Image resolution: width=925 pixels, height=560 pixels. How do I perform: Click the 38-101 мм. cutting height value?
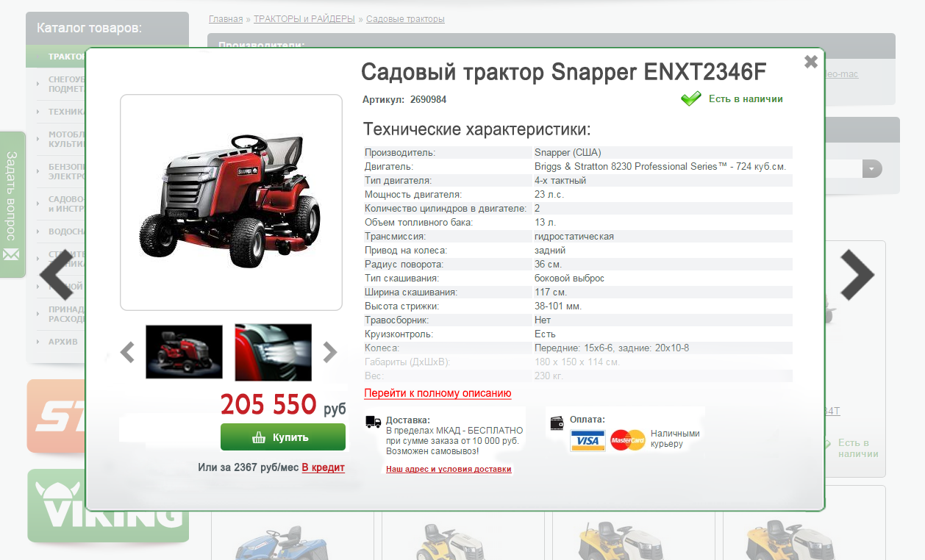click(x=558, y=306)
